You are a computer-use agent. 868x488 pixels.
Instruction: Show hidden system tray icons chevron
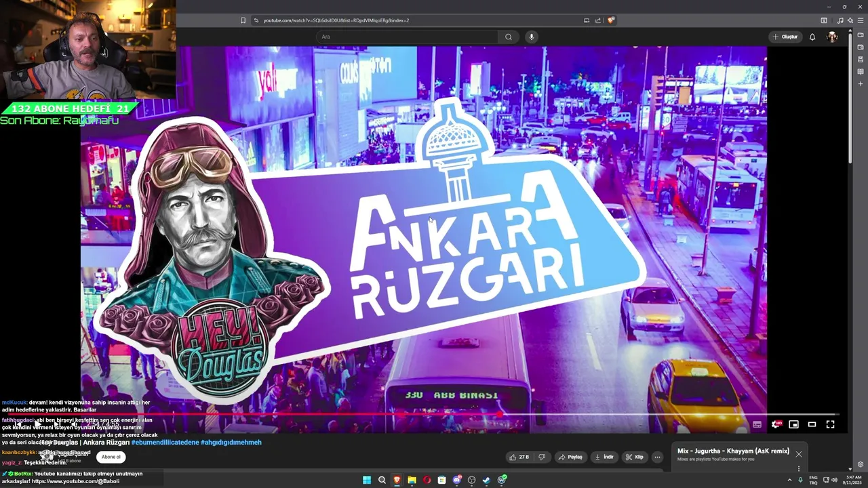click(789, 480)
